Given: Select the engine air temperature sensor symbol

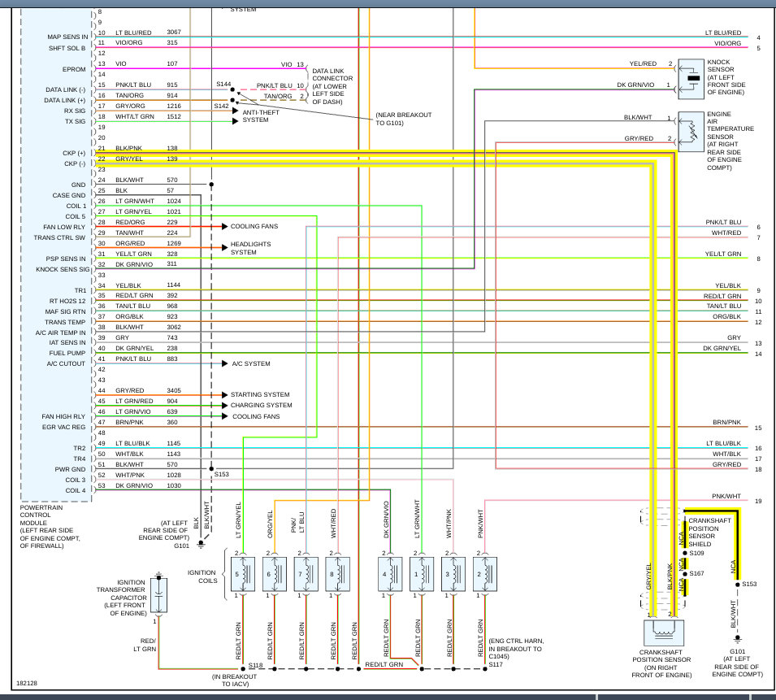Looking at the screenshot, I should click(691, 131).
